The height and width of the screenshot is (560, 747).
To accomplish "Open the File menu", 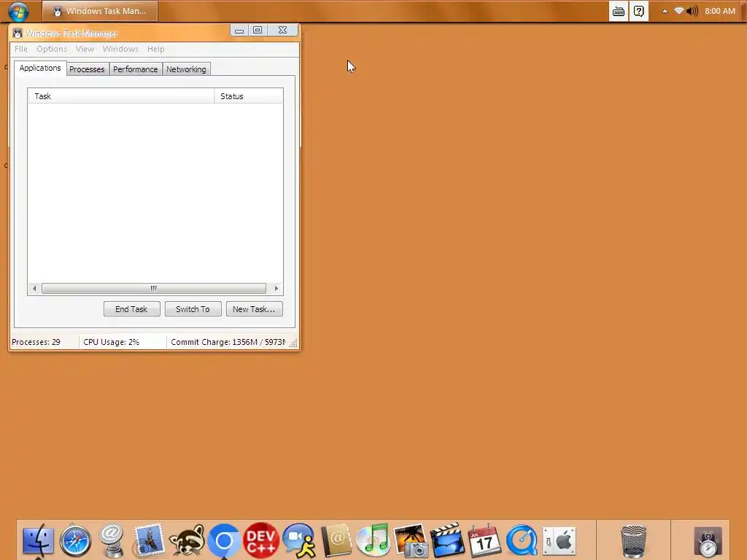I will coord(21,49).
